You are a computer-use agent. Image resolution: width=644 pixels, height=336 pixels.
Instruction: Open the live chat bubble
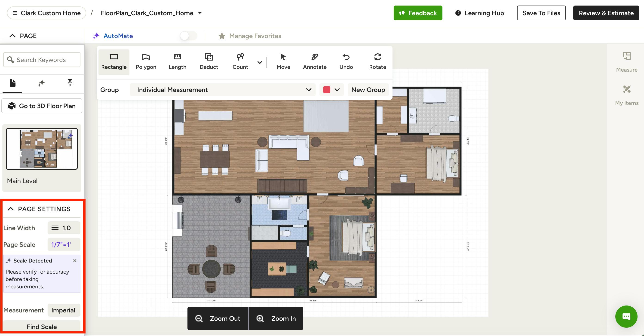tap(626, 317)
